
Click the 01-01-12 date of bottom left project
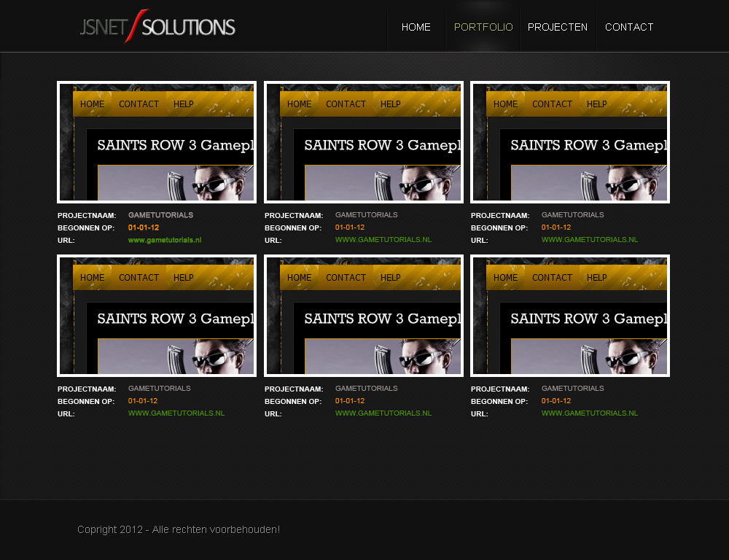[143, 401]
